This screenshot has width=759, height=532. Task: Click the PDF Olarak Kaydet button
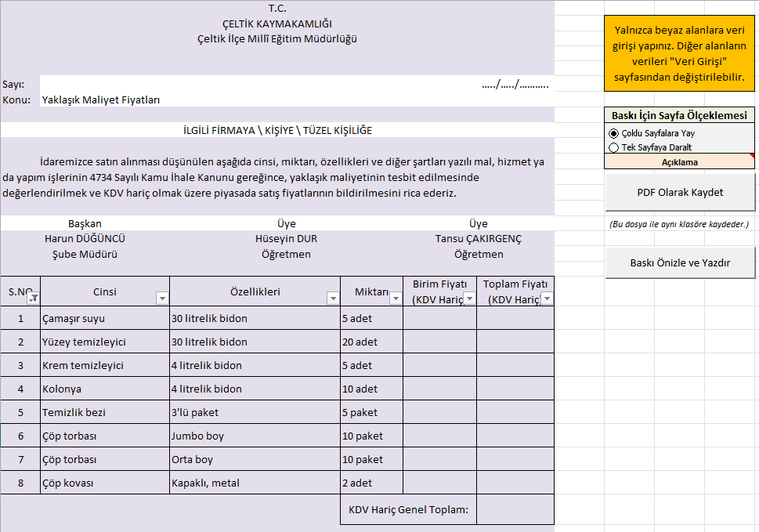[x=680, y=192]
